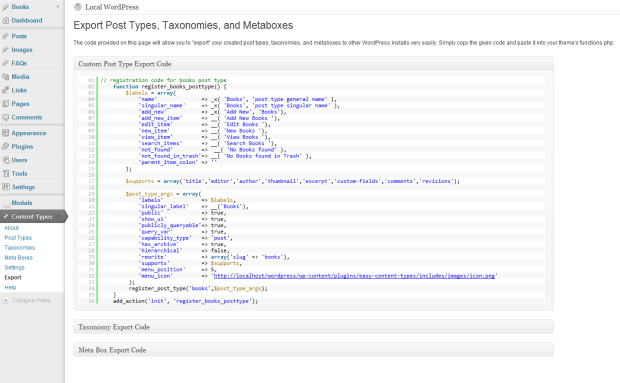Collapse the Custom Post Type Export Code panel
Screen dimensions: 620x383
tap(313, 64)
